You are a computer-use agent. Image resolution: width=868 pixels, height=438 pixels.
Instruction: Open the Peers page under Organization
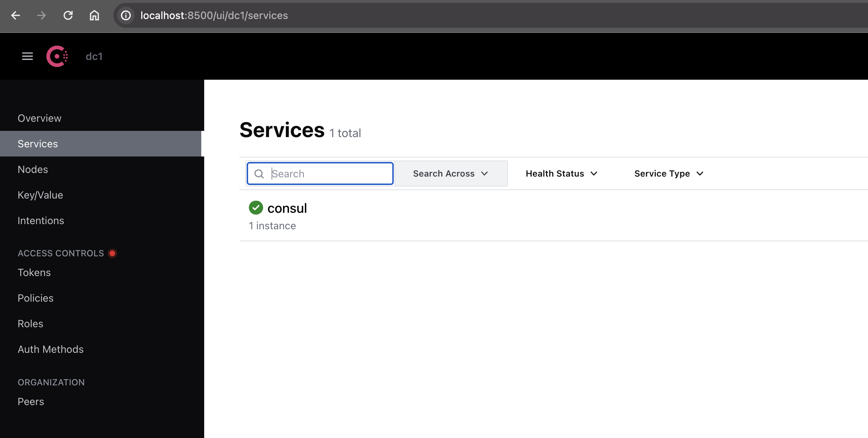pyautogui.click(x=30, y=401)
